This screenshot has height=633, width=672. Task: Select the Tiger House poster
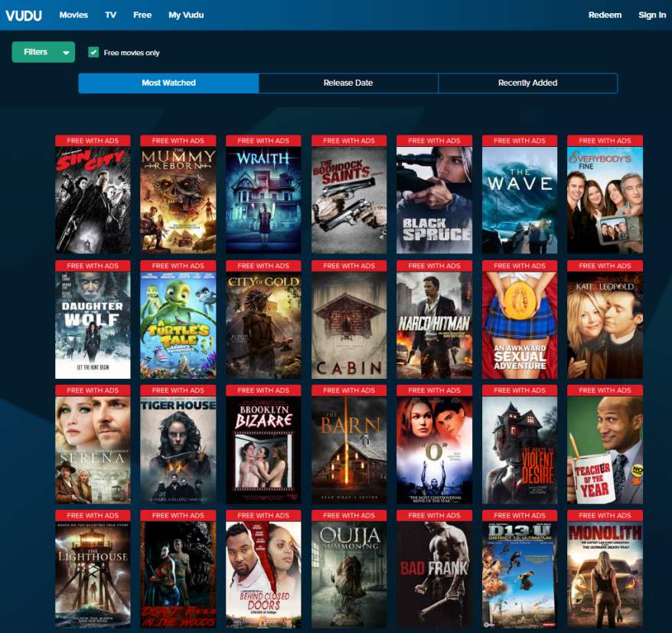pyautogui.click(x=178, y=444)
